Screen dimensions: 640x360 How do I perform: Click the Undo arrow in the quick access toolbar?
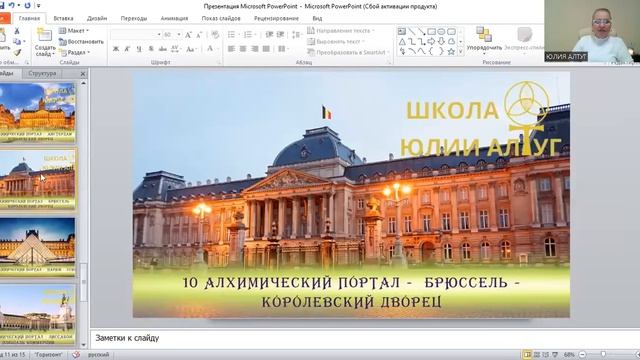pos(12,6)
